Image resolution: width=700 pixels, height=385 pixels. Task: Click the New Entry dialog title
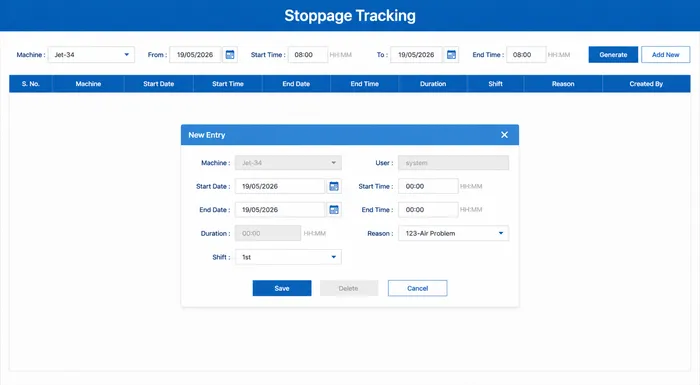tap(207, 135)
